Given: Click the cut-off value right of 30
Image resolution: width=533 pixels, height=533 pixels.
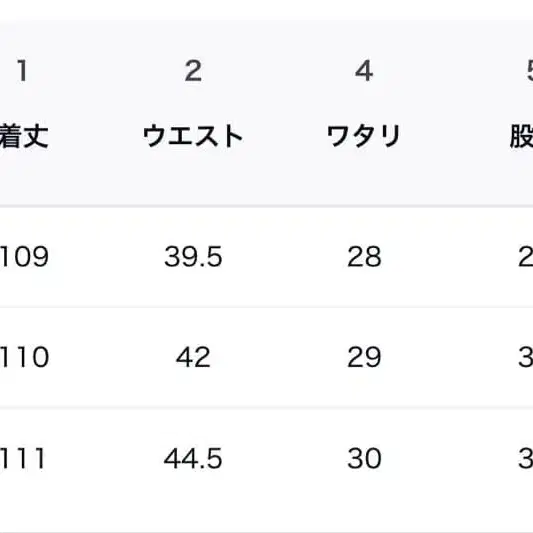Looking at the screenshot, I should pos(526,458).
